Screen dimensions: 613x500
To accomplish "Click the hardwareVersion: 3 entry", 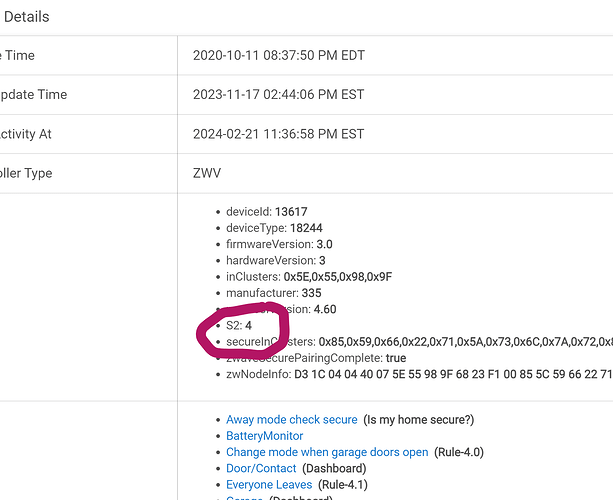I will coord(276,260).
